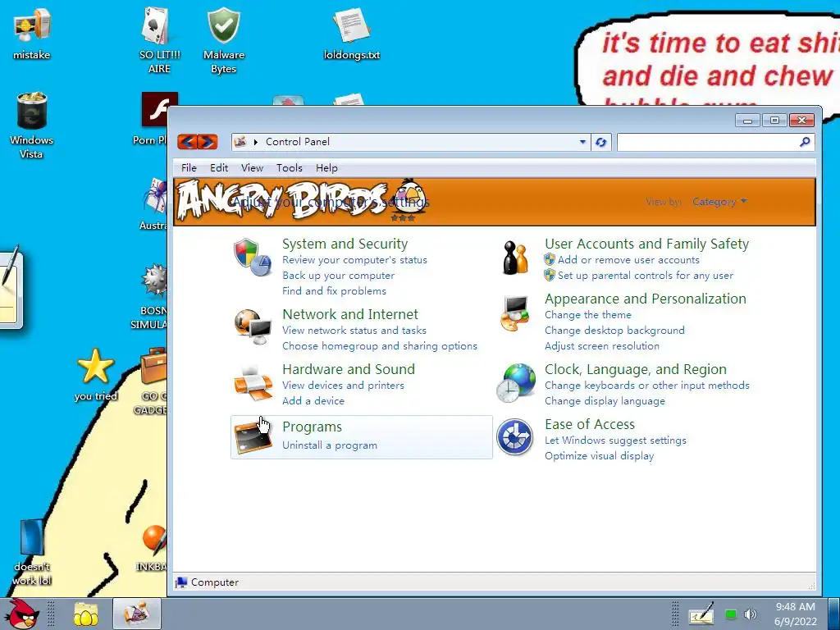Select the Malware Bytes desktop icon
The height and width of the screenshot is (630, 840).
(x=223, y=41)
